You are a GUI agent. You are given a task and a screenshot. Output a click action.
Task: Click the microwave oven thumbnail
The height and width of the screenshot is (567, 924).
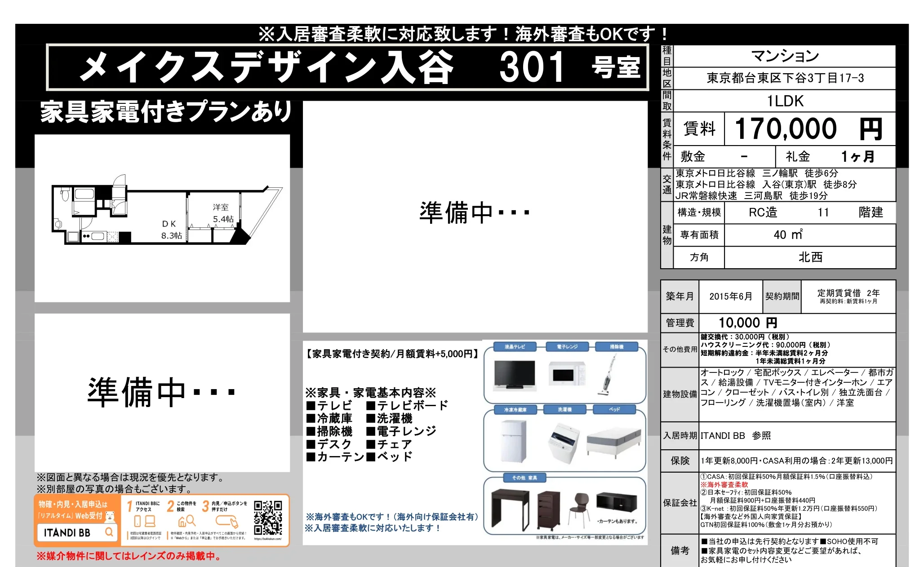coord(567,373)
